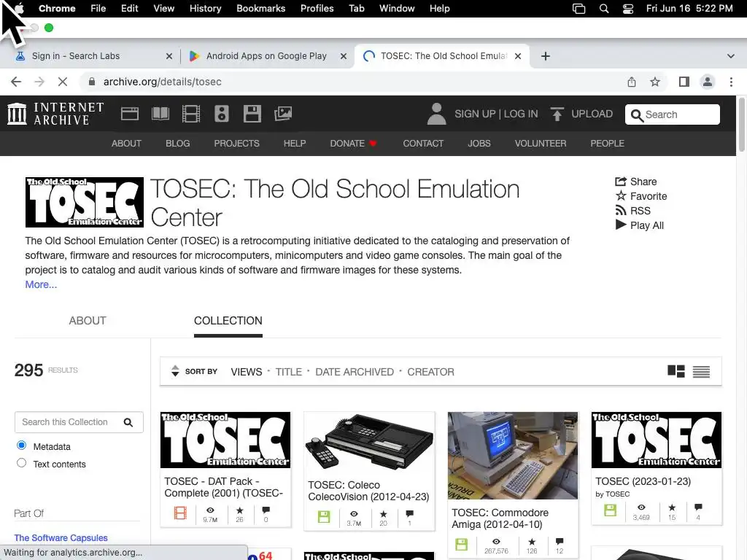Click the upload arrow icon
Image resolution: width=747 pixels, height=560 pixels.
557,114
